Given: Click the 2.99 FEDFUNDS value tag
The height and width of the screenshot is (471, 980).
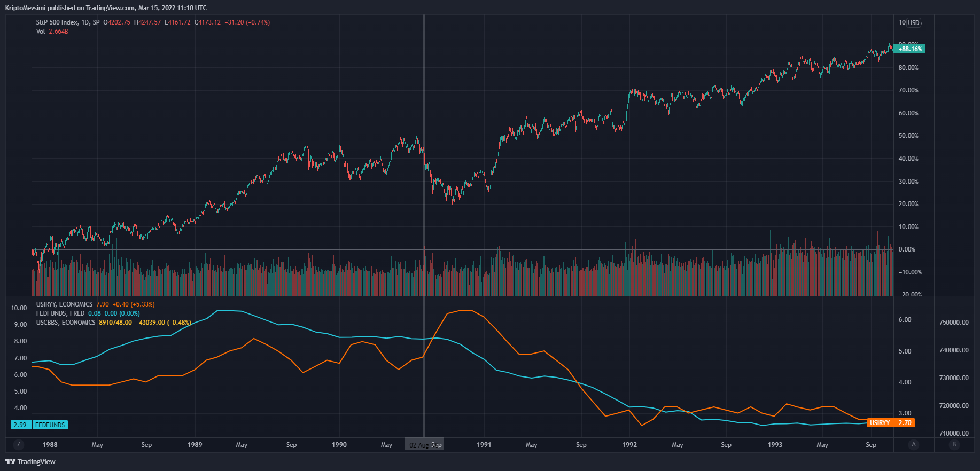Looking at the screenshot, I should click(20, 425).
